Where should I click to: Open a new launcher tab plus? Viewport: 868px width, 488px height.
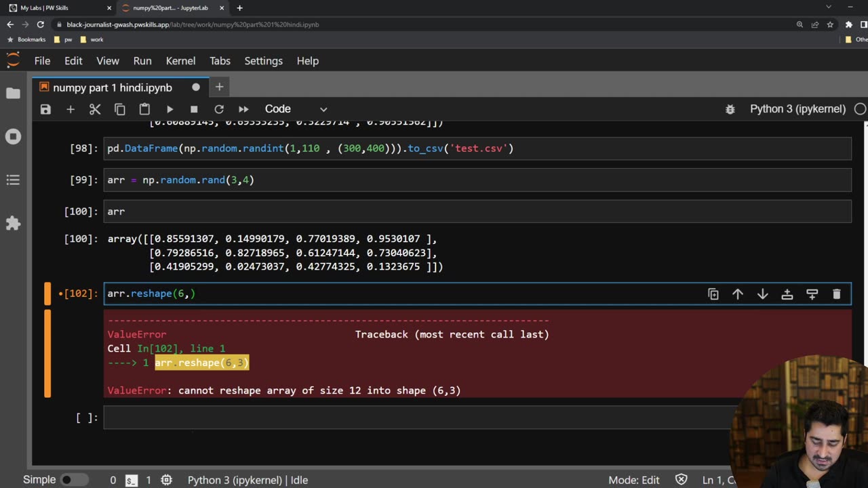click(x=219, y=87)
